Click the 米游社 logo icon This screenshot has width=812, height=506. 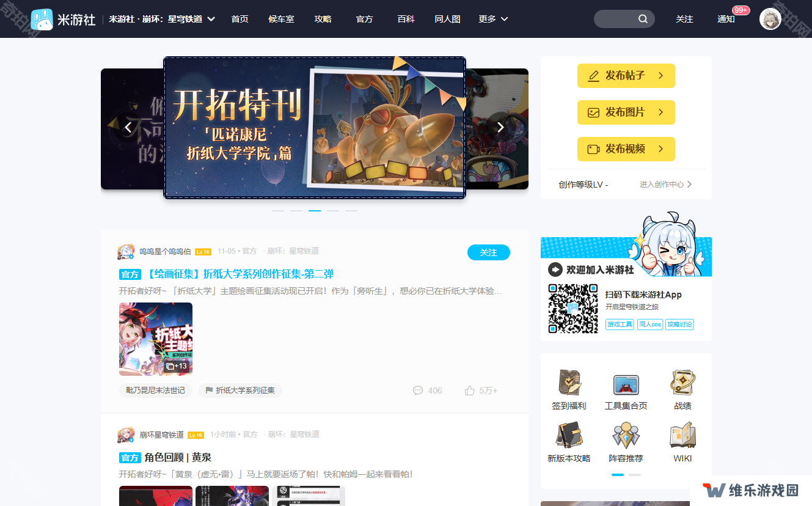coord(42,19)
